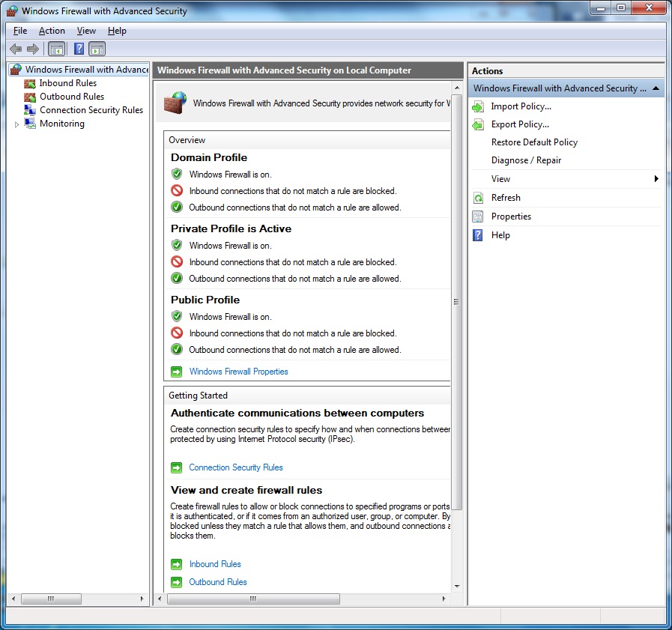The height and width of the screenshot is (630, 672).
Task: Toggle the Action pane toolbar icon
Action: coord(97,49)
